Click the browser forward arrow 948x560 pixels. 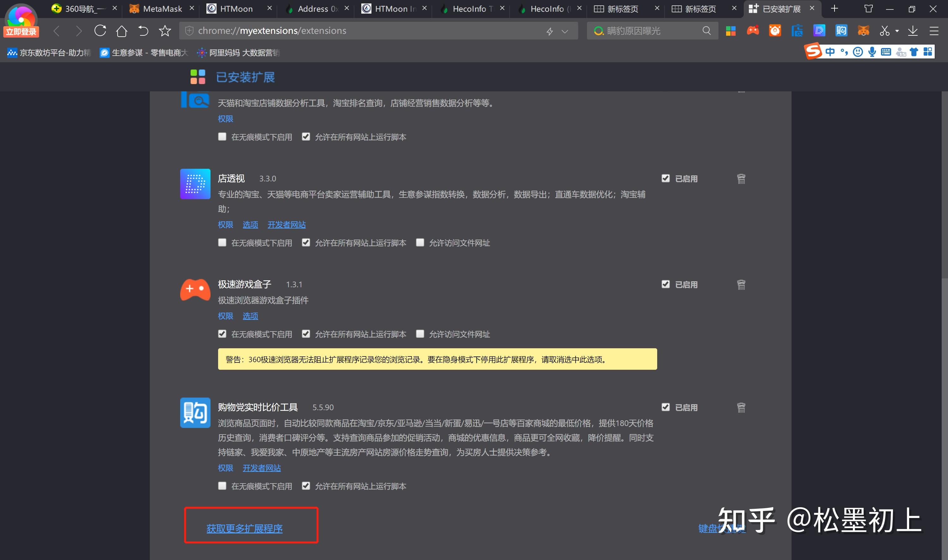click(x=78, y=31)
